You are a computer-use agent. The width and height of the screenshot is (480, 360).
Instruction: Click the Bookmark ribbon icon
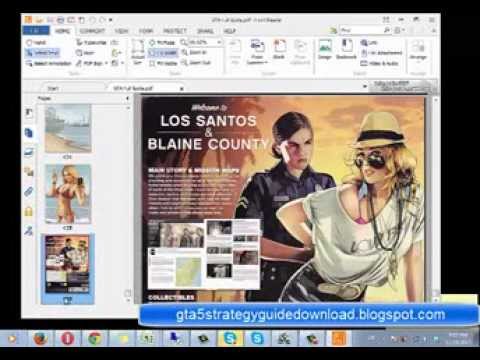pyautogui.click(x=346, y=49)
